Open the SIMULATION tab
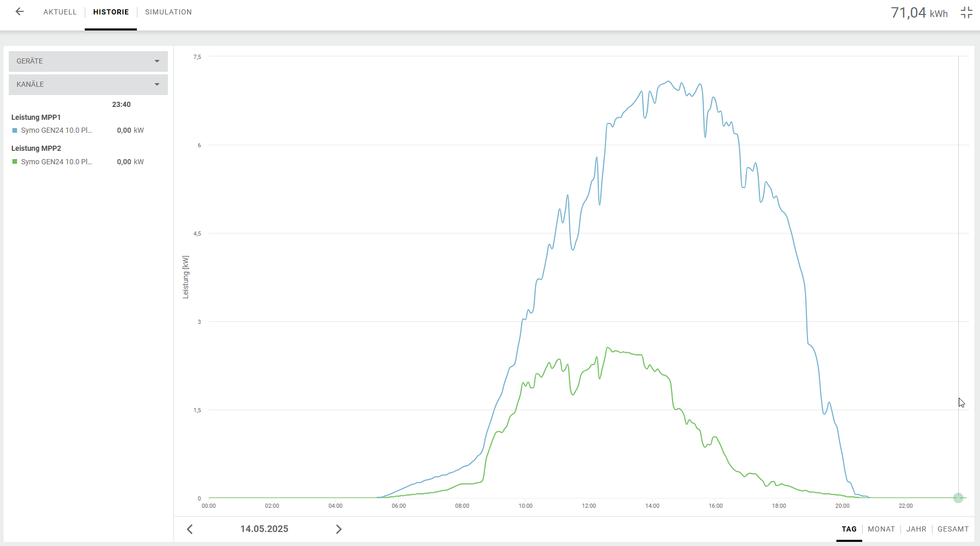Viewport: 980px width, 546px height. tap(168, 12)
